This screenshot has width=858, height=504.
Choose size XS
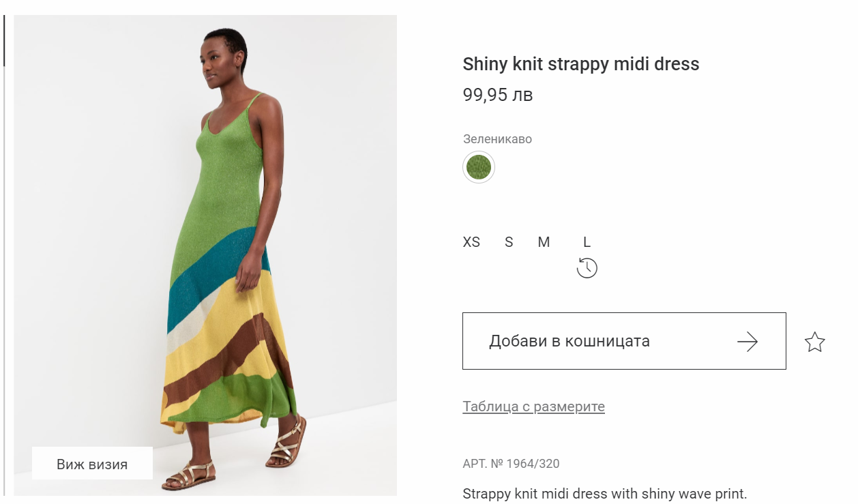(x=471, y=242)
